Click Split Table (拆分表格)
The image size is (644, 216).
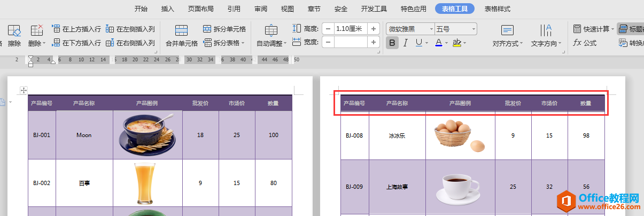pos(221,43)
